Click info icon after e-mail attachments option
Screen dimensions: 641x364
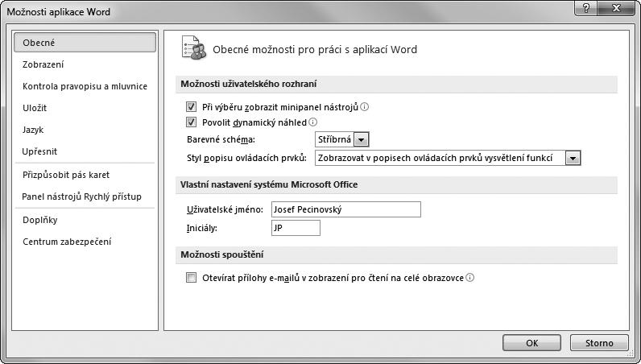[x=470, y=278]
